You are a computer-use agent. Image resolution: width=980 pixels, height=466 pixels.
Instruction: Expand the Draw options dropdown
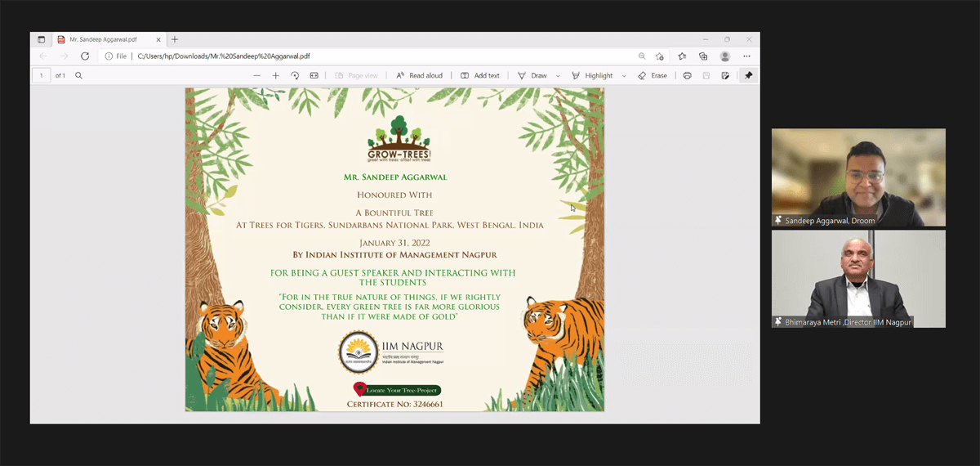point(558,75)
